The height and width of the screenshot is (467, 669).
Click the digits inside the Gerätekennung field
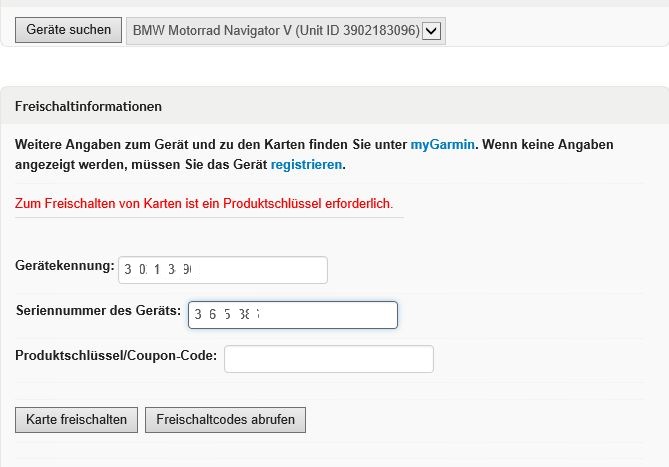coord(158,270)
